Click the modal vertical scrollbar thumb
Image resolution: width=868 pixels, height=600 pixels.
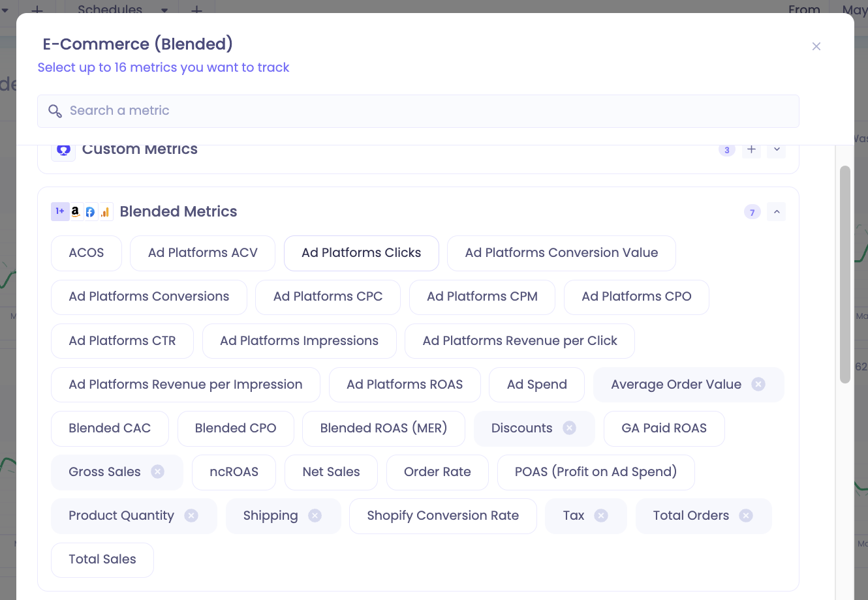[x=845, y=274]
